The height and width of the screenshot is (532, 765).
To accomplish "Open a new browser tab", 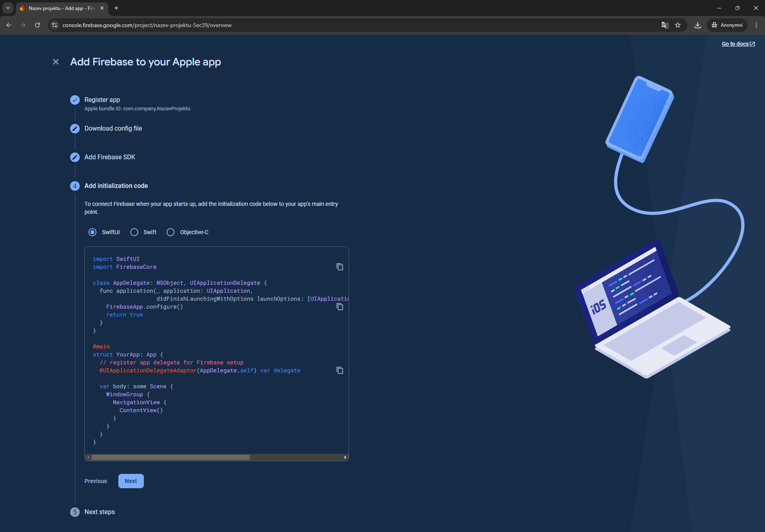I will (116, 8).
